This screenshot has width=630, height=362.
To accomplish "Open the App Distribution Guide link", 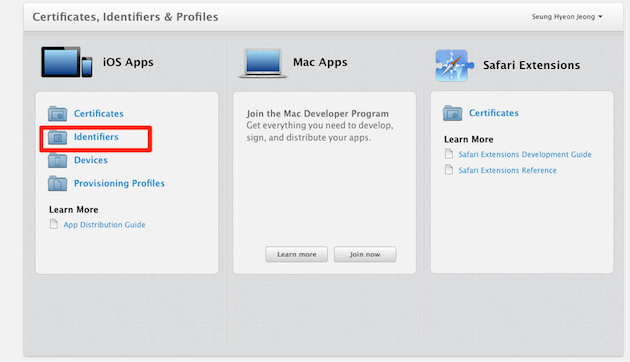I will point(104,225).
